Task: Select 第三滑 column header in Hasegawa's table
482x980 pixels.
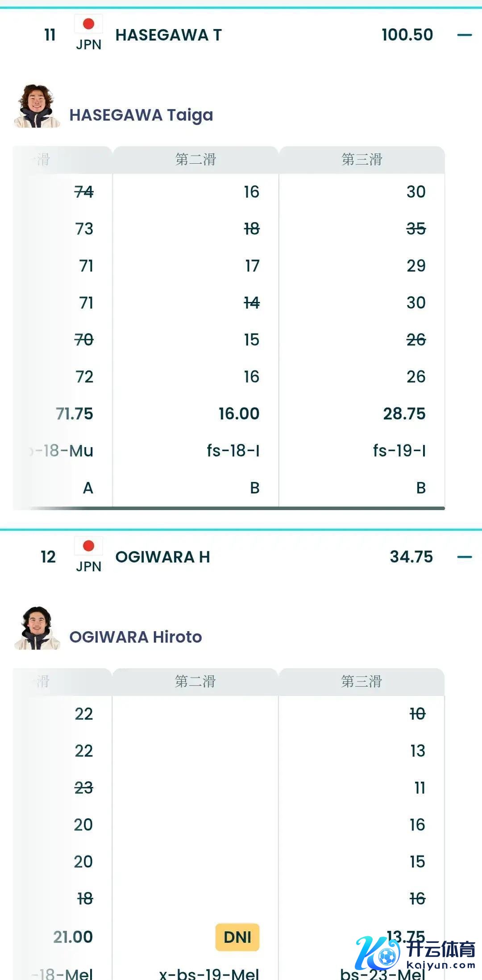Action: 361,159
